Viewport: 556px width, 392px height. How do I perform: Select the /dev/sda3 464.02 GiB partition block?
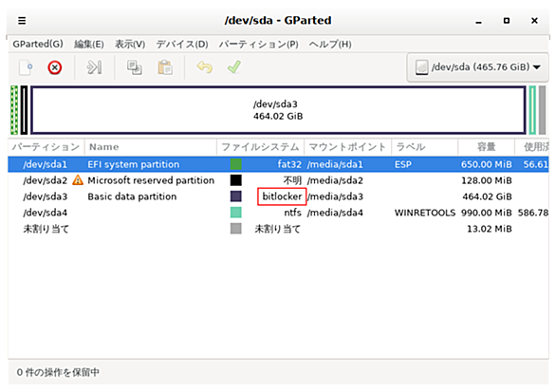pos(278,110)
